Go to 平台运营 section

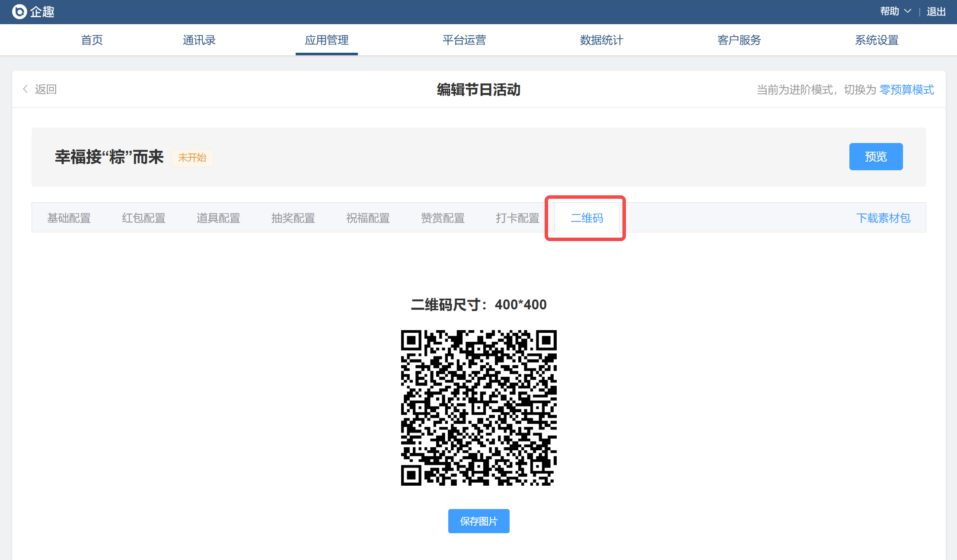click(464, 40)
